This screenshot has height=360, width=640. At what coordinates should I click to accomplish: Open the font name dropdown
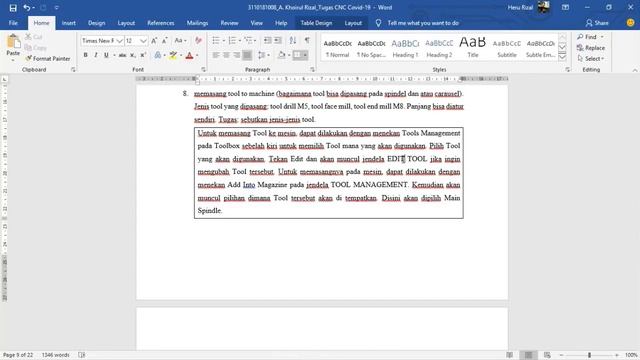click(119, 41)
